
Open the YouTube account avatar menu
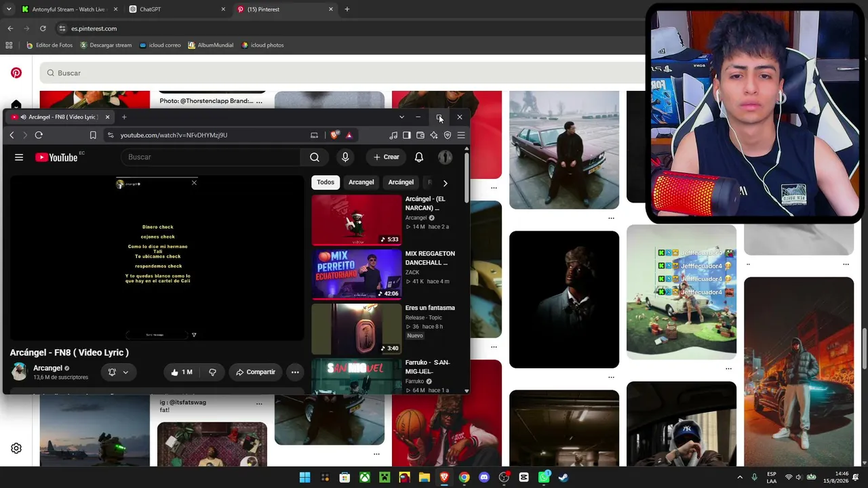tap(445, 157)
